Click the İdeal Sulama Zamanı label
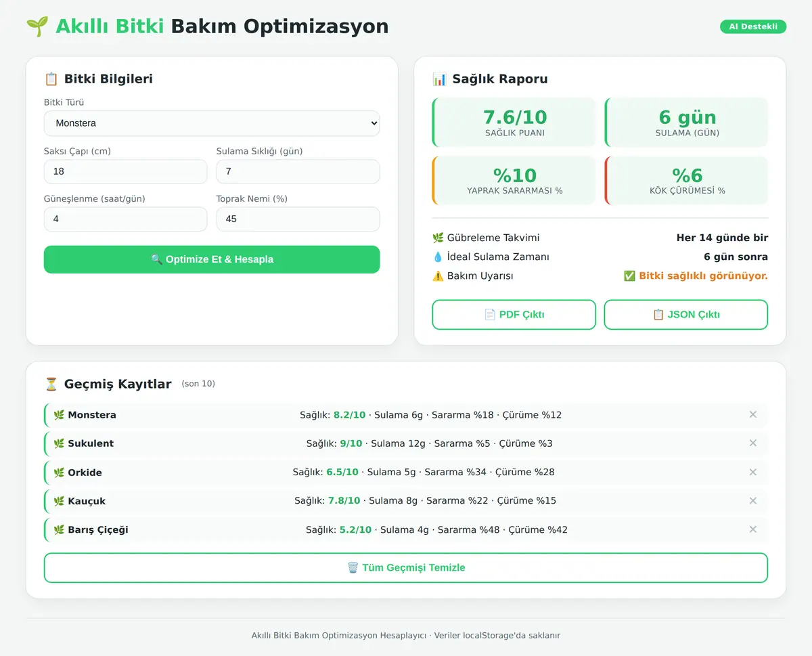Viewport: 812px width, 656px height. coord(498,257)
